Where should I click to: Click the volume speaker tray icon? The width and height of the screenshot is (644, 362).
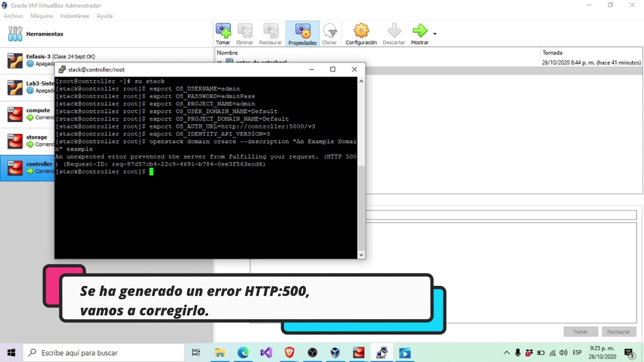click(x=563, y=352)
